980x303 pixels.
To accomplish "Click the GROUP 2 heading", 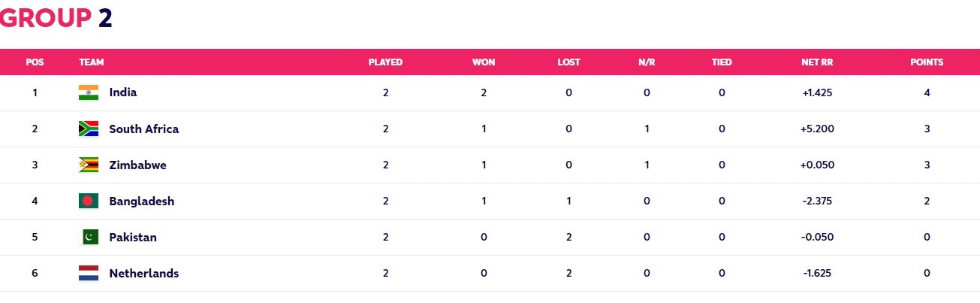I will point(56,17).
